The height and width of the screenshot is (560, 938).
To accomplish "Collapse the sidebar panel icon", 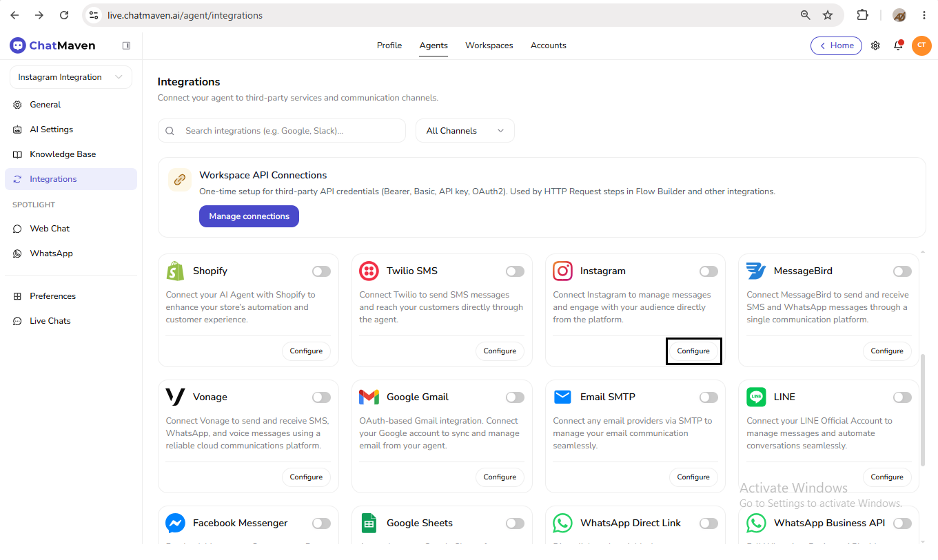I will (126, 45).
